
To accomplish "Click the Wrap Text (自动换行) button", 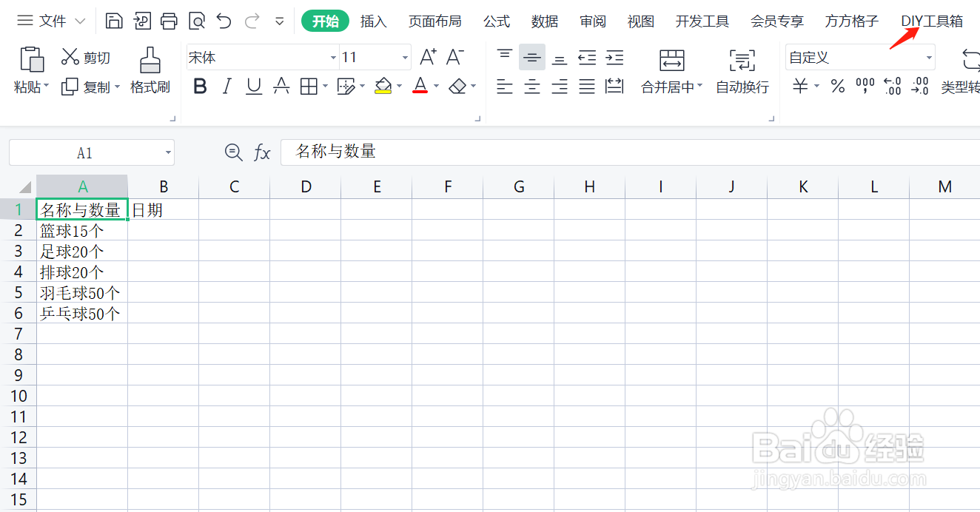I will [x=742, y=71].
